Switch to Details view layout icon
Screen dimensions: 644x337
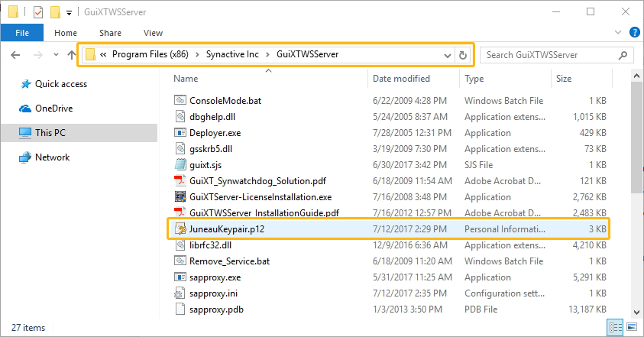(616, 327)
